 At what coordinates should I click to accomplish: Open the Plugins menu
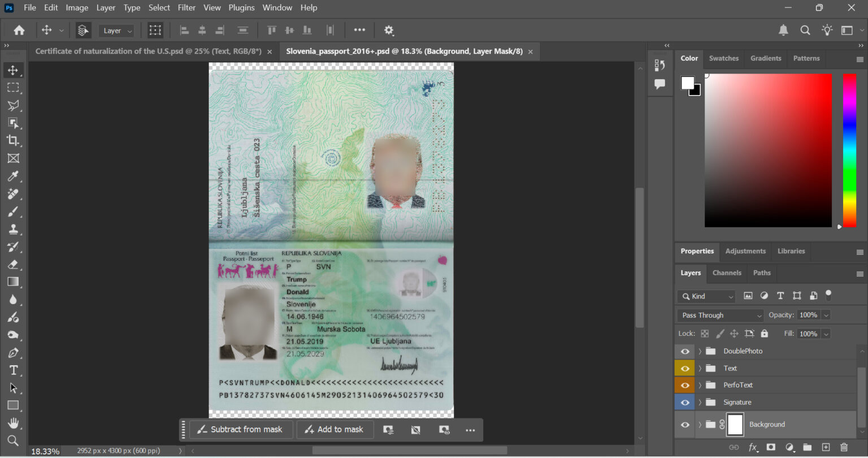click(241, 7)
